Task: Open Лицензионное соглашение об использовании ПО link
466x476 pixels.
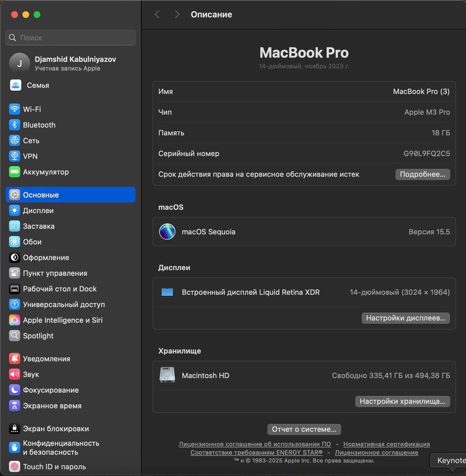Action: point(255,444)
